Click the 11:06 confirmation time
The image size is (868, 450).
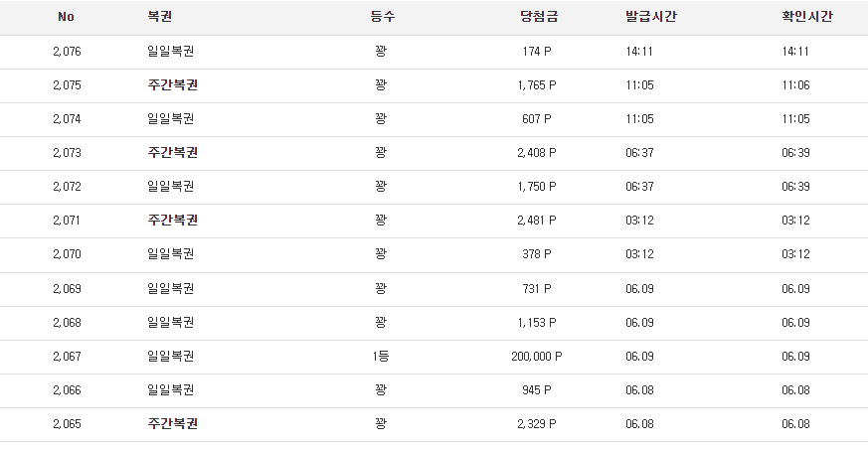795,85
